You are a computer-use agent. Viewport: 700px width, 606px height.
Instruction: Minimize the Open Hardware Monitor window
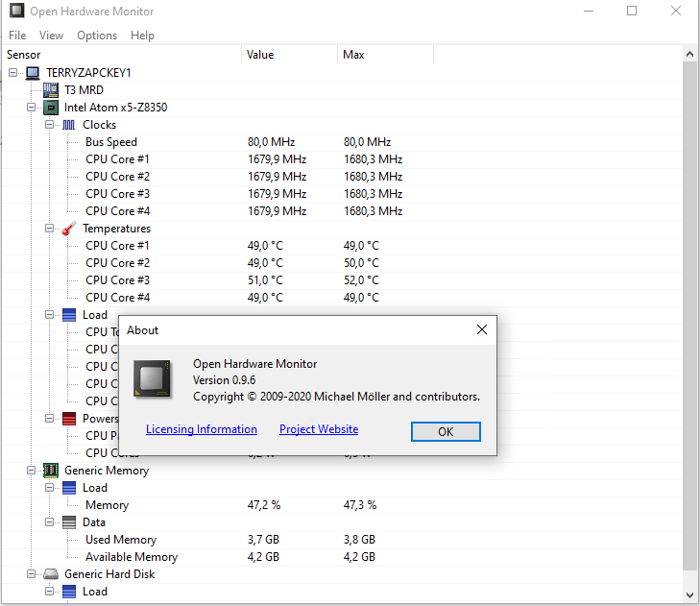[x=589, y=11]
